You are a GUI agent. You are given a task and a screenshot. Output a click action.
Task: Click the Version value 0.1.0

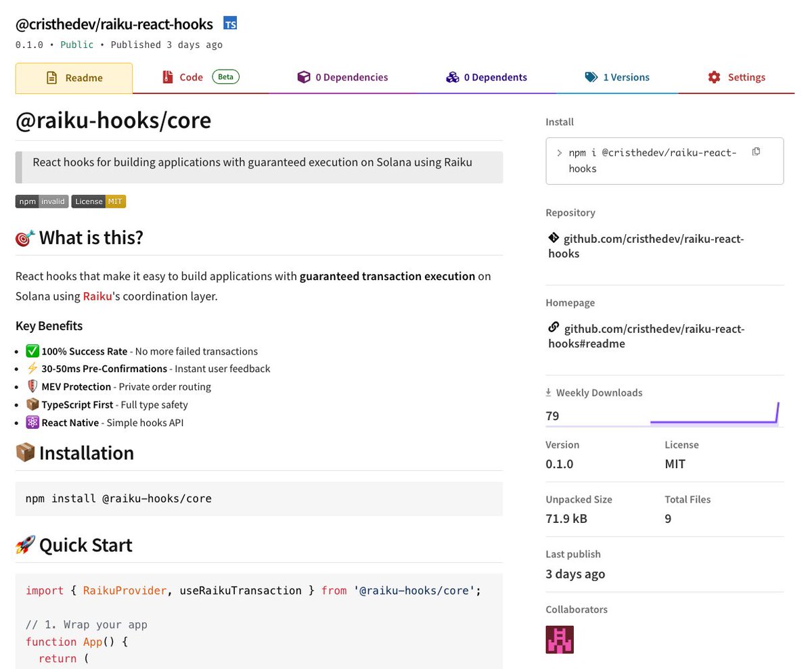(x=560, y=464)
